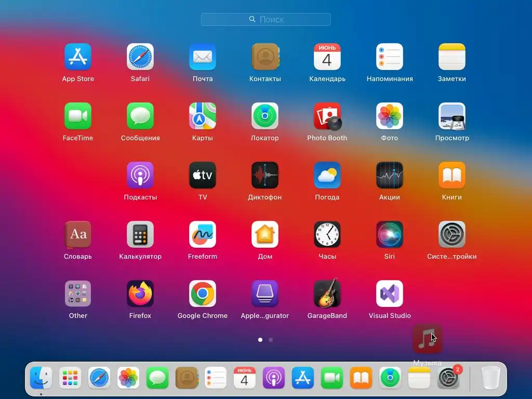Open the Словарь dictionary app
The image size is (532, 399).
(x=78, y=234)
